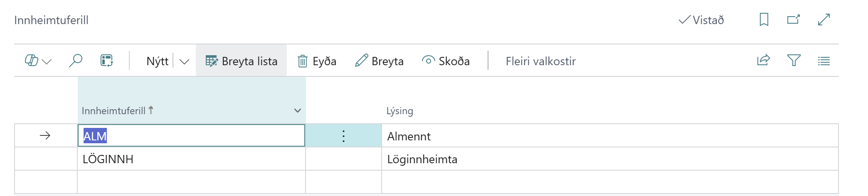Open the ALM row three-dot menu
This screenshot has width=868, height=196.
[x=343, y=136]
